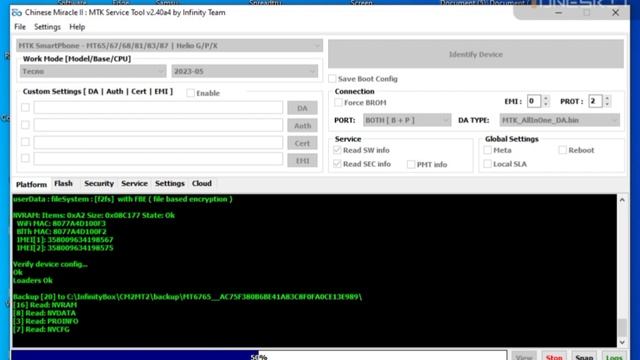Viewport: 640px width, 360px height.
Task: Click the View button
Action: click(x=524, y=357)
